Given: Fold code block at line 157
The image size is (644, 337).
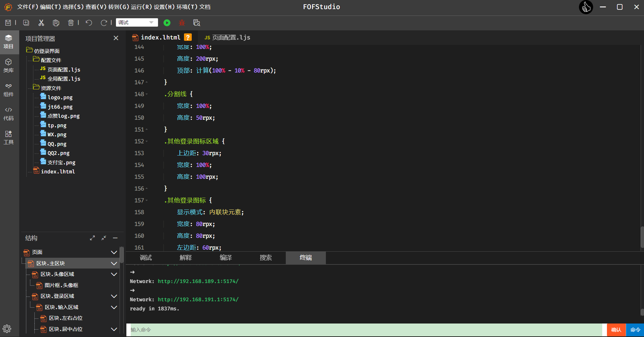Looking at the screenshot, I should pos(147,200).
